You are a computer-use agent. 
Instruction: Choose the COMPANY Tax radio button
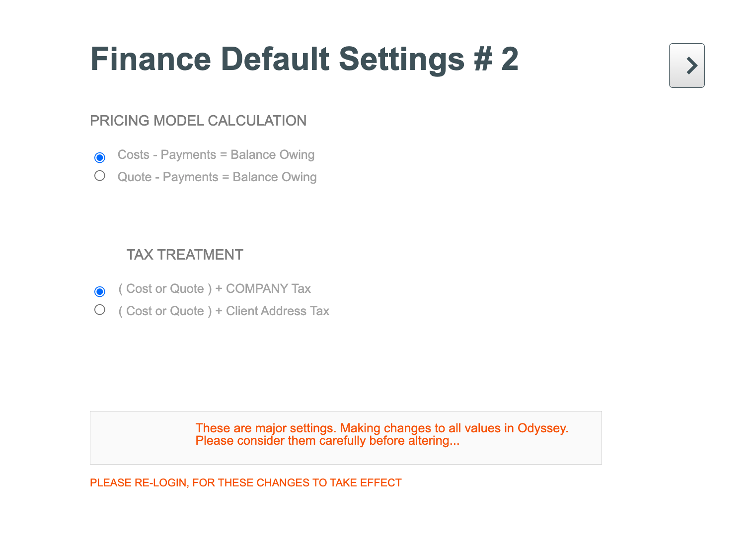pos(100,291)
